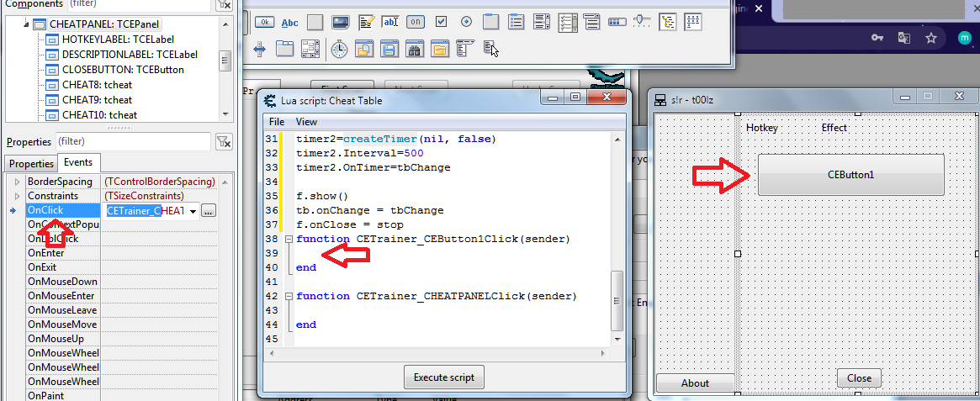This screenshot has height=401, width=980.
Task: Select the Button (Ok) component in palette
Action: click(x=264, y=22)
